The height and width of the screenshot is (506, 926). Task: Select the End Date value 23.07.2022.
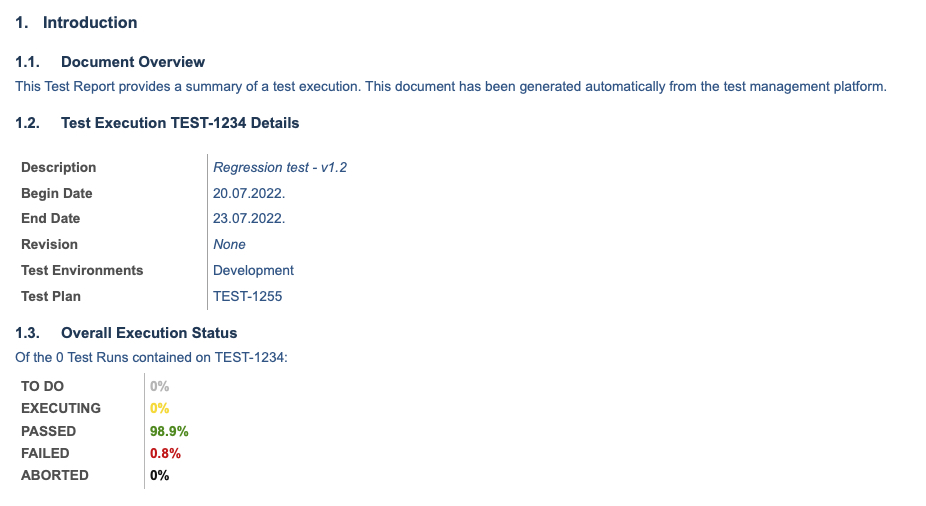pos(249,218)
